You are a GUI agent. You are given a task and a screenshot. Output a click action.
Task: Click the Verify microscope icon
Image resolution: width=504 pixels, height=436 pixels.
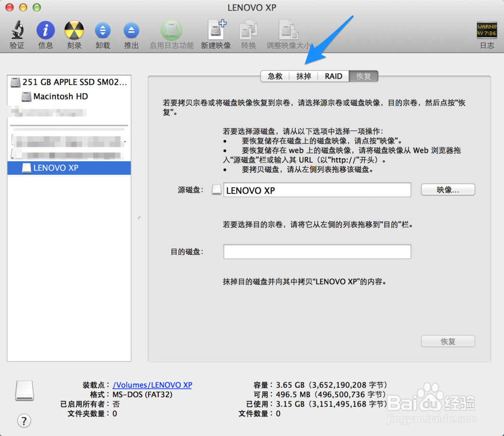click(17, 30)
